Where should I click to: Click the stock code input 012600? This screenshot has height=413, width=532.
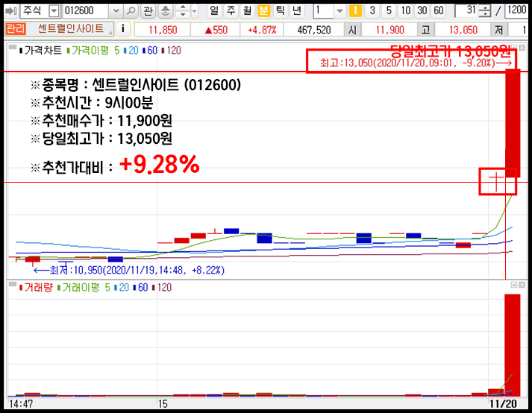click(86, 11)
